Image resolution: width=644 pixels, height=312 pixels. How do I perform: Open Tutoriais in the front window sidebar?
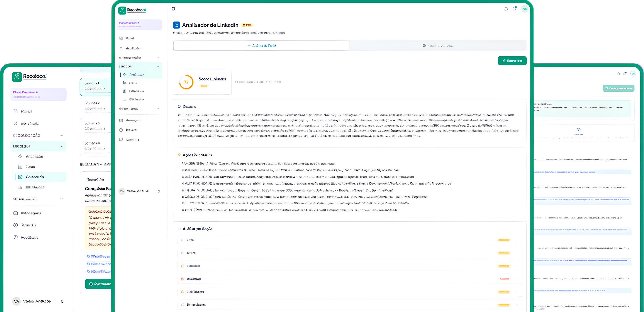pyautogui.click(x=129, y=130)
